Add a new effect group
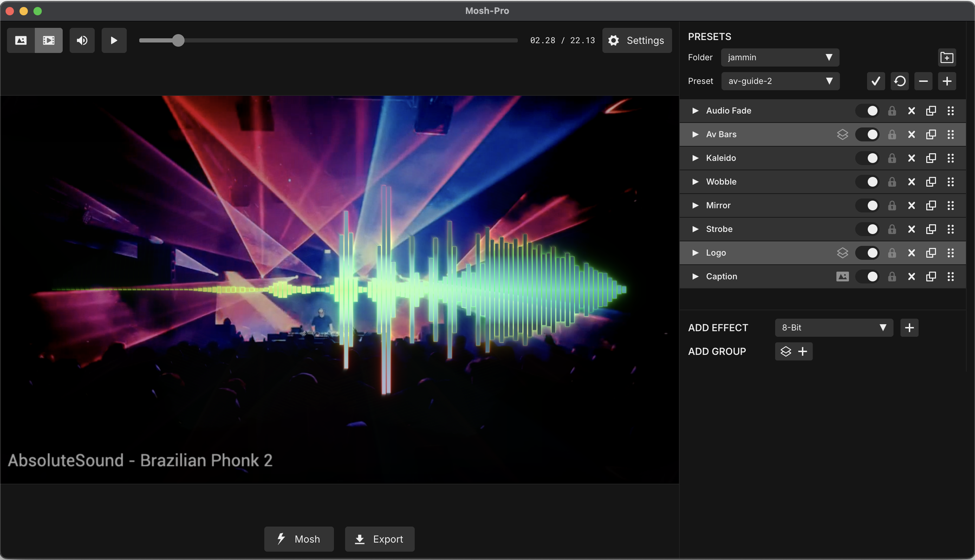 click(x=794, y=351)
